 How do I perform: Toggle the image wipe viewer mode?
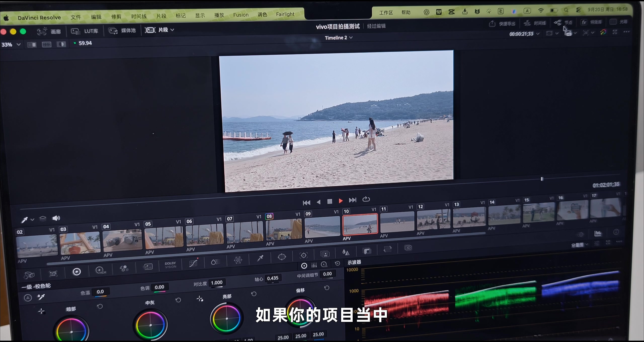tap(32, 45)
